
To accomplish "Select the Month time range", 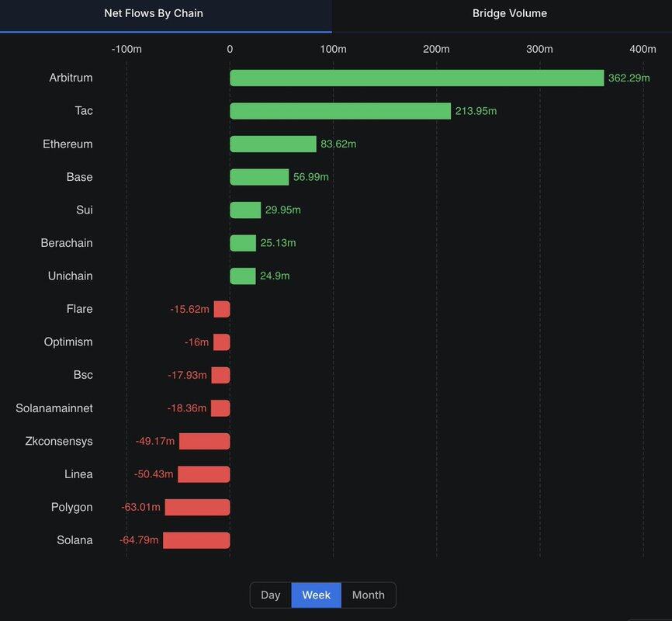I will click(x=369, y=595).
